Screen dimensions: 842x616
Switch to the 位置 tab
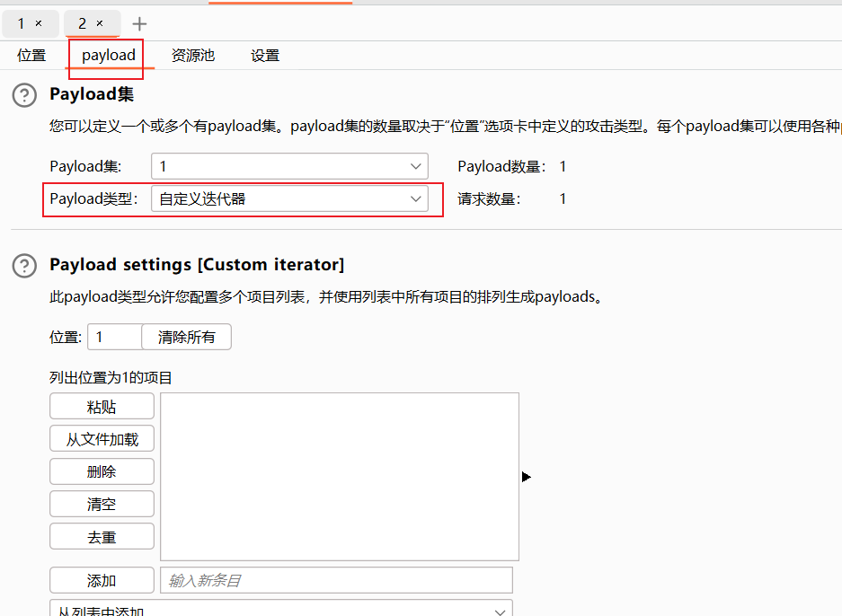coord(31,56)
